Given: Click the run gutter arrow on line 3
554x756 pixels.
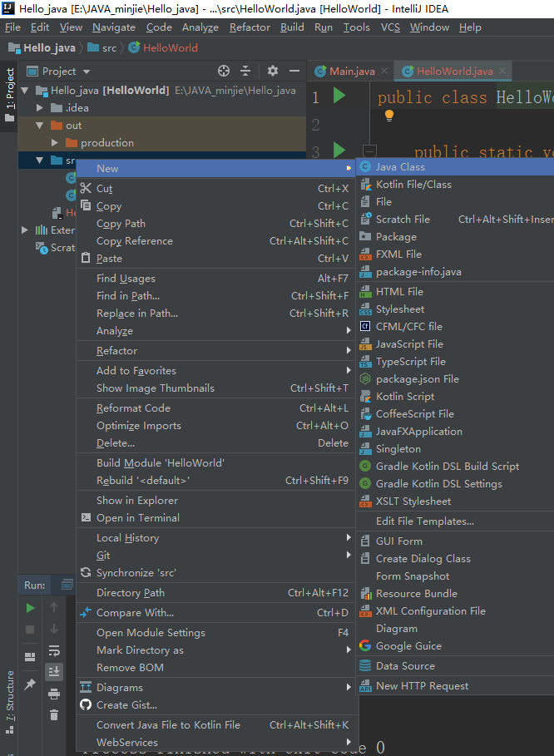Looking at the screenshot, I should [339, 150].
